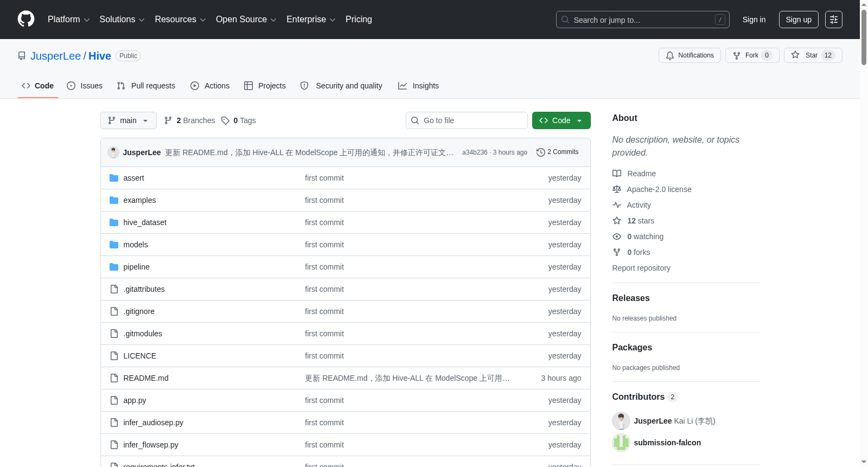Open the Security and quality tab
This screenshot has width=868, height=467.
[341, 86]
